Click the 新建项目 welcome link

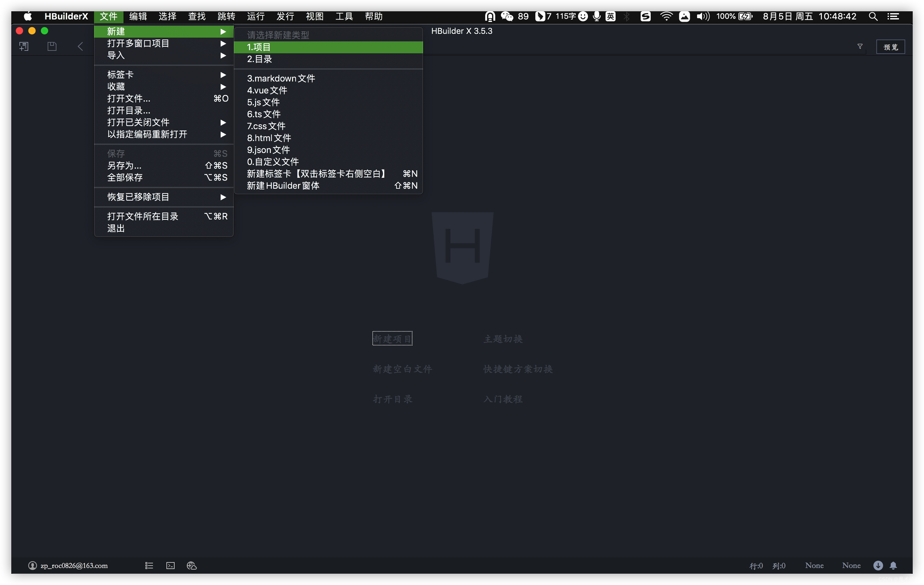coord(392,339)
